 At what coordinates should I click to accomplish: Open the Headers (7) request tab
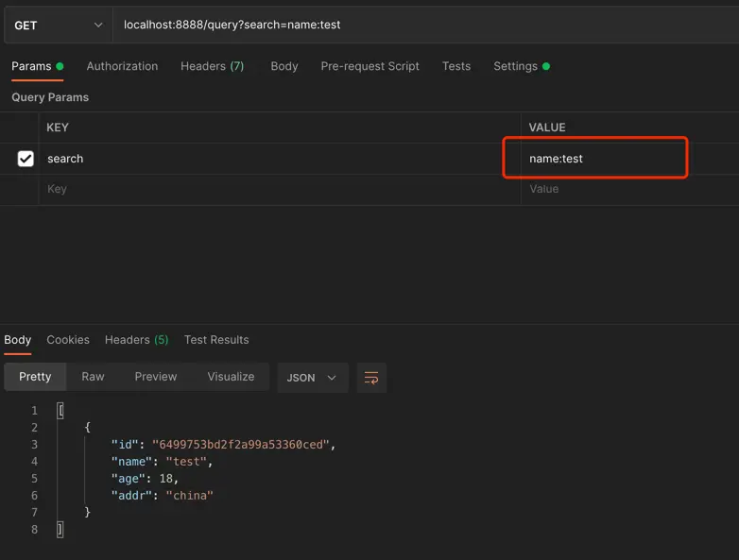[x=212, y=66]
